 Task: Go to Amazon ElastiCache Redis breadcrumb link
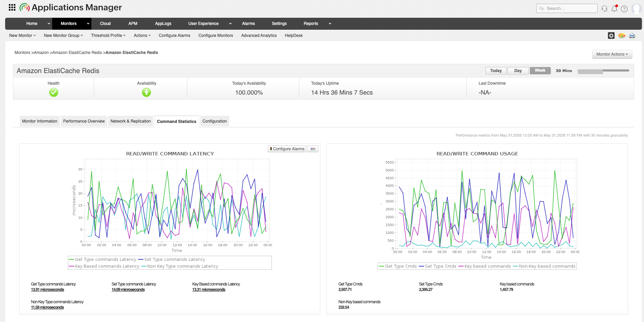point(77,53)
